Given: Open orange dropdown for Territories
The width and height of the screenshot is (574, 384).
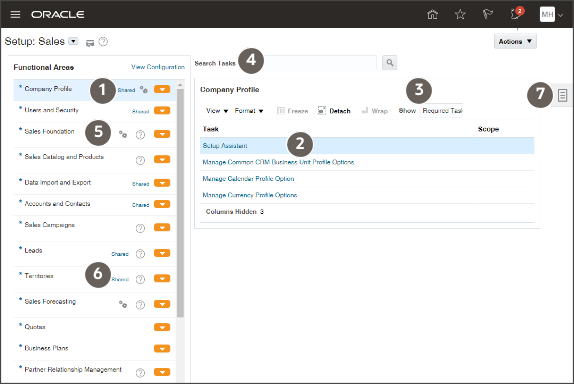Looking at the screenshot, I should click(162, 279).
